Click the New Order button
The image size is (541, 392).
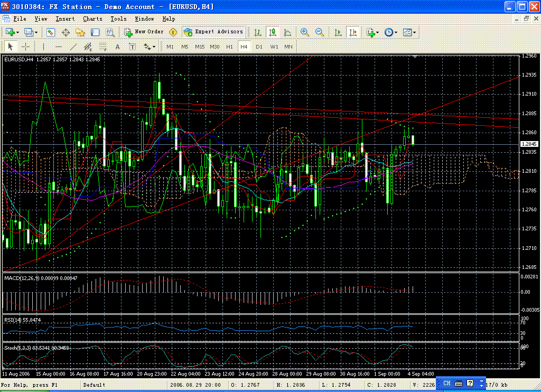(x=144, y=32)
